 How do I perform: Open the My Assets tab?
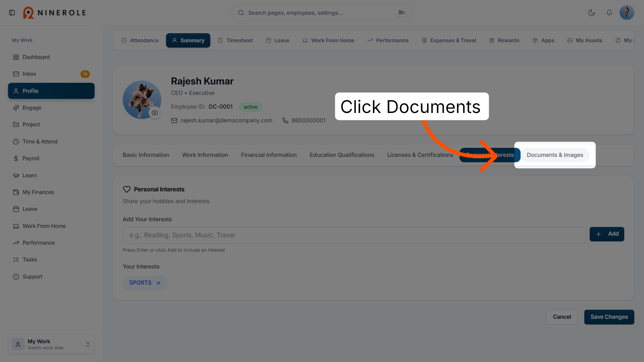pyautogui.click(x=585, y=40)
